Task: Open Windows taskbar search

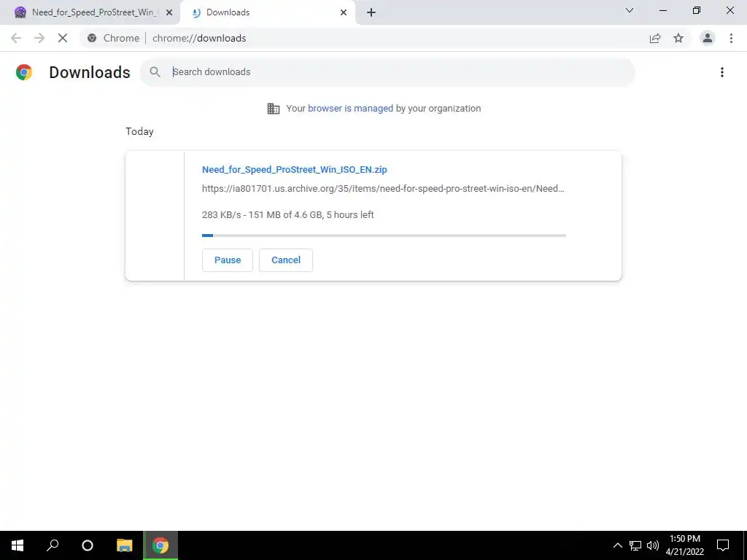Action: pos(53,545)
